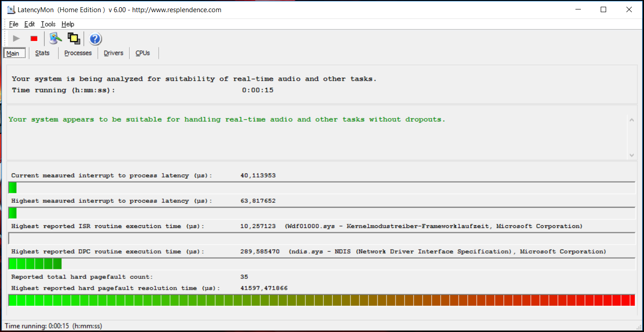The width and height of the screenshot is (644, 332).
Task: Click the LatencyMon app icon in title bar
Action: point(11,9)
